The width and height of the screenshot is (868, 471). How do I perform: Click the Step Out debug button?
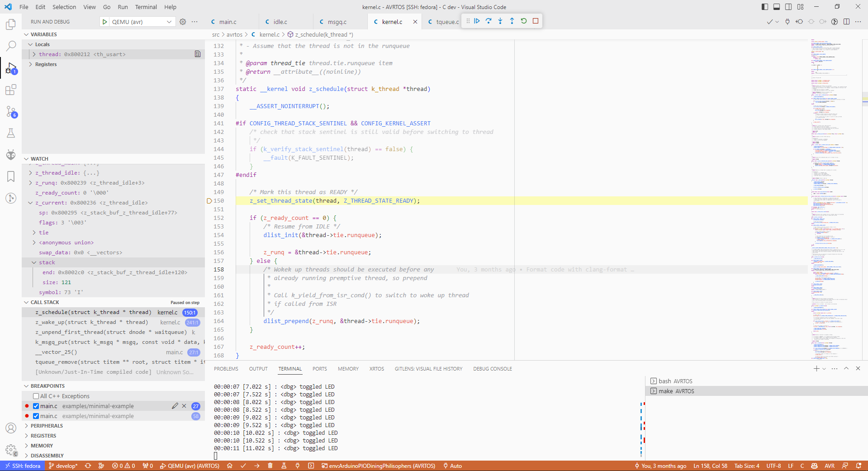coord(512,21)
